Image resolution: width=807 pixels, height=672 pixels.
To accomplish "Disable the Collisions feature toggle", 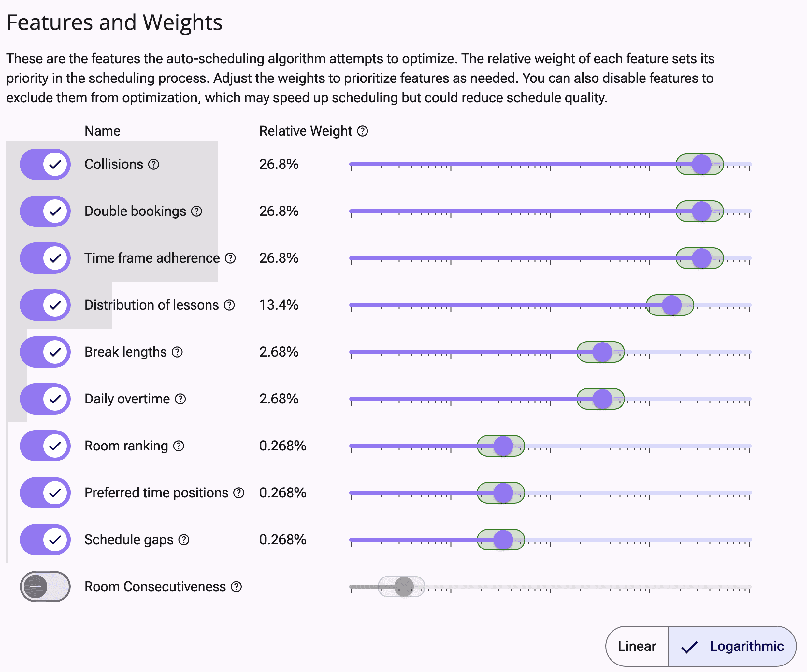I will (x=45, y=165).
